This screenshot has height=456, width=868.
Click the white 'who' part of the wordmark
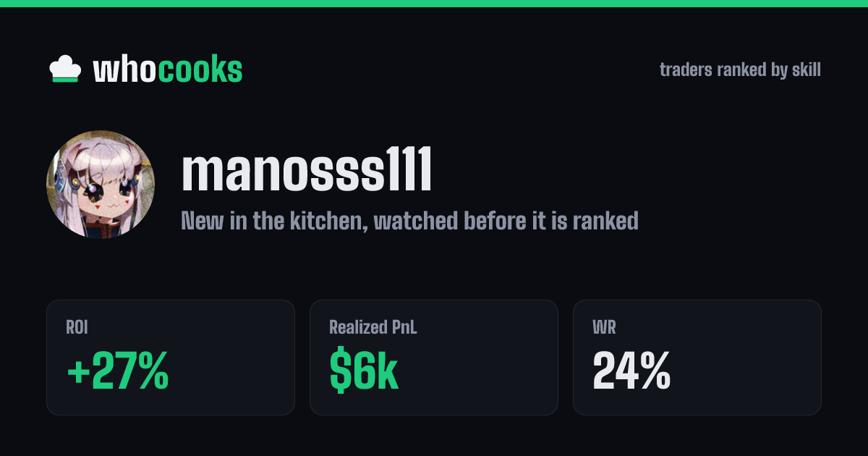click(126, 69)
